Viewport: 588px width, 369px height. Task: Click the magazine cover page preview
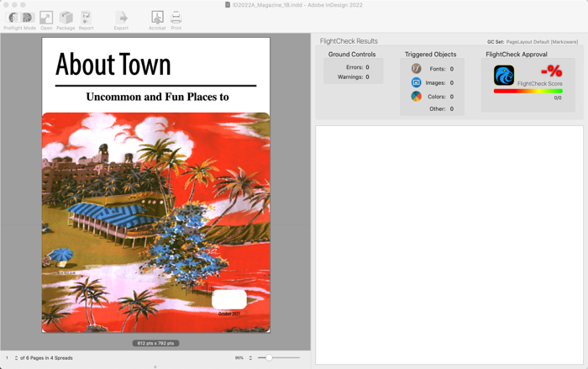155,185
